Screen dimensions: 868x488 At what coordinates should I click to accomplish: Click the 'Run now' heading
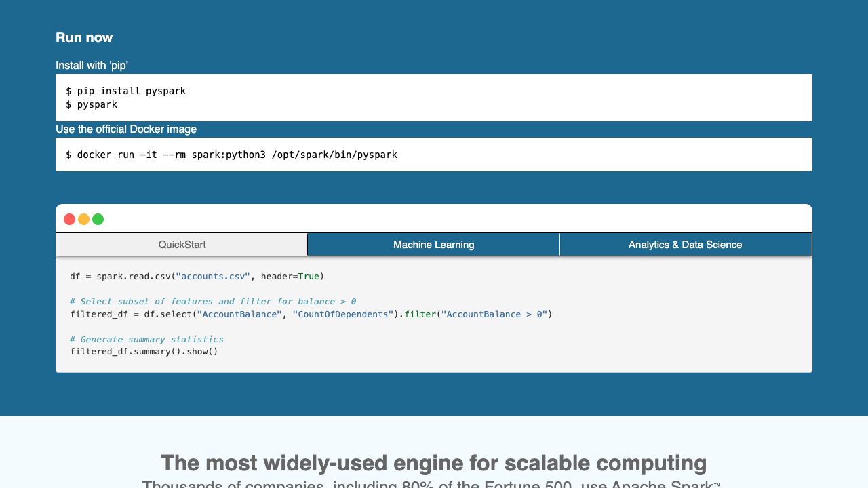tap(84, 37)
